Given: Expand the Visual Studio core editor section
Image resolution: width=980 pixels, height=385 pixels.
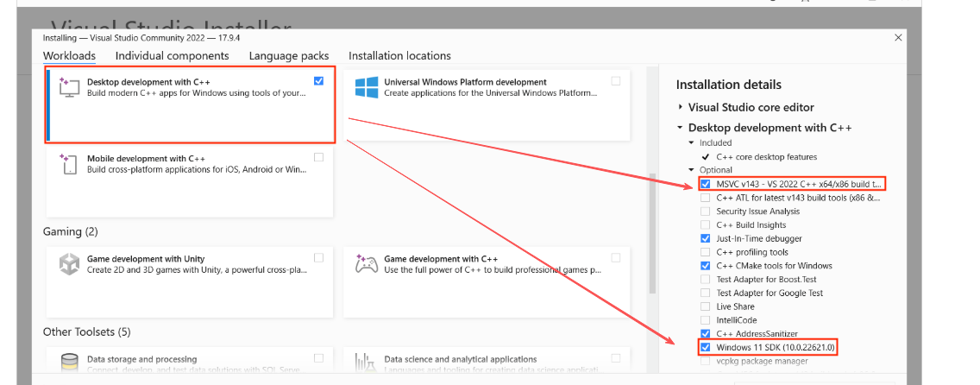Looking at the screenshot, I should pyautogui.click(x=680, y=108).
